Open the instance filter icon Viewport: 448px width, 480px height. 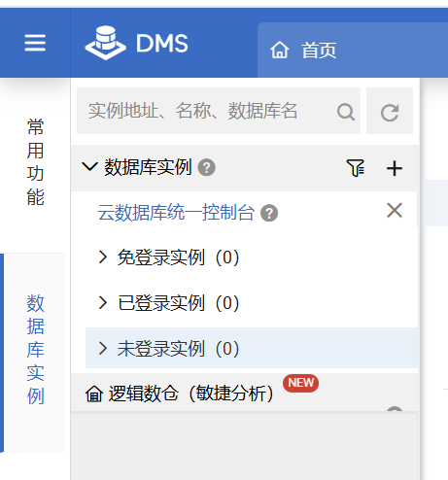(356, 168)
